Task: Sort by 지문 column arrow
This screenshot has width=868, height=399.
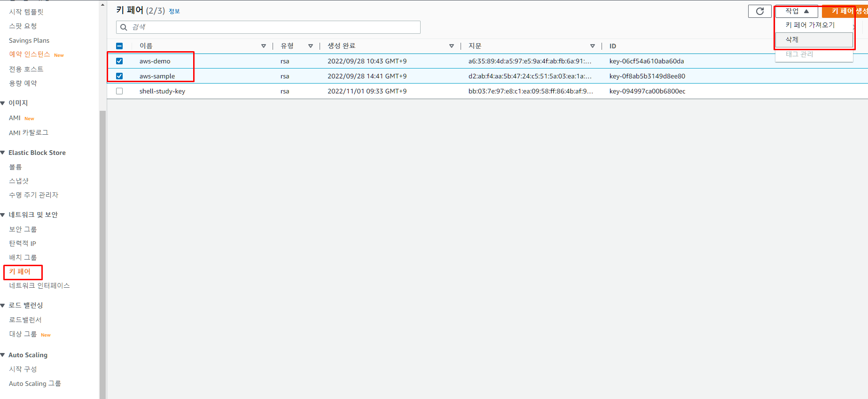Action: (593, 46)
